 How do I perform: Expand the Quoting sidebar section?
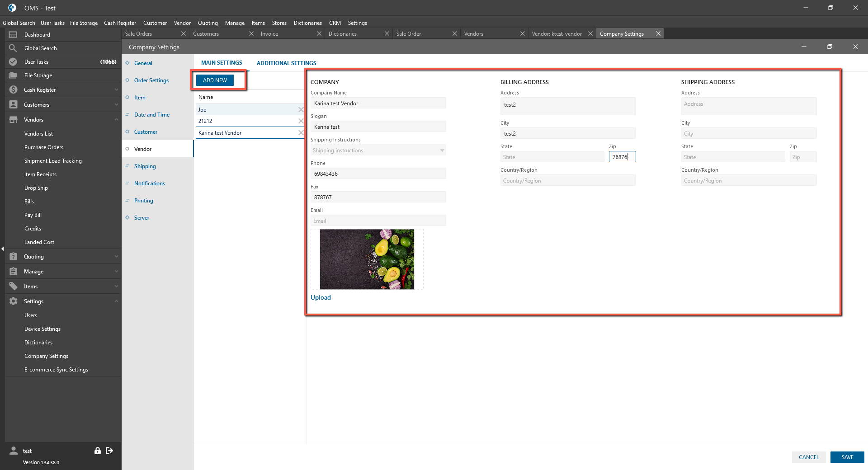pos(116,257)
